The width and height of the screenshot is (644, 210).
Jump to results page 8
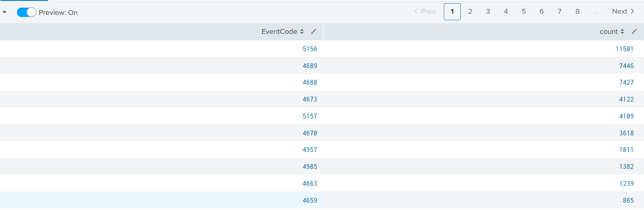click(577, 12)
